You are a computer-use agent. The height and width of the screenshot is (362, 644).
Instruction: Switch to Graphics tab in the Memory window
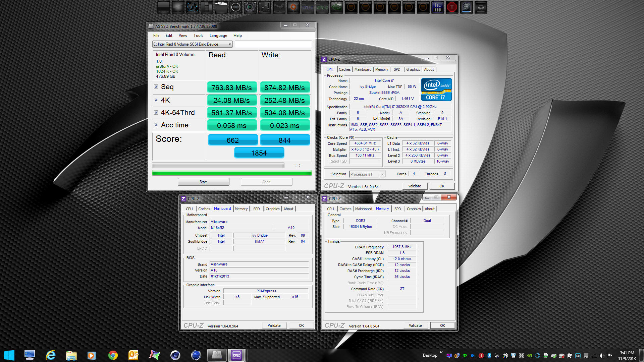coord(414,209)
